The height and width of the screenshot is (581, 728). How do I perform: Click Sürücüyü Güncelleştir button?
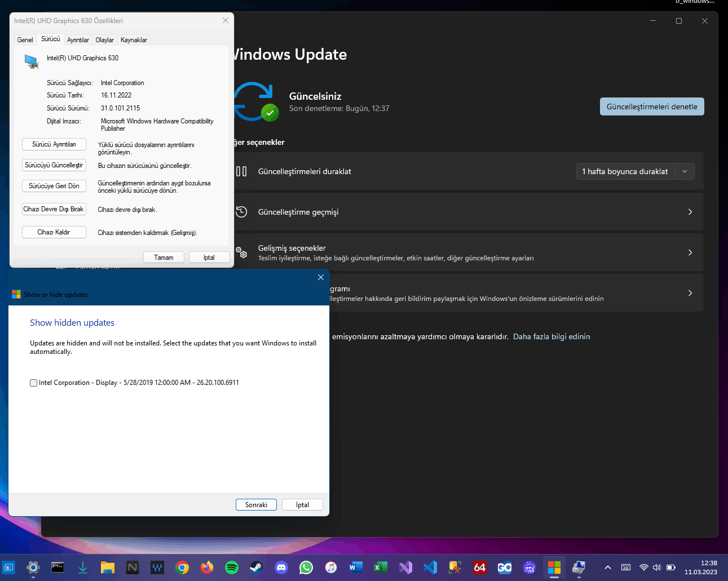[x=54, y=165]
